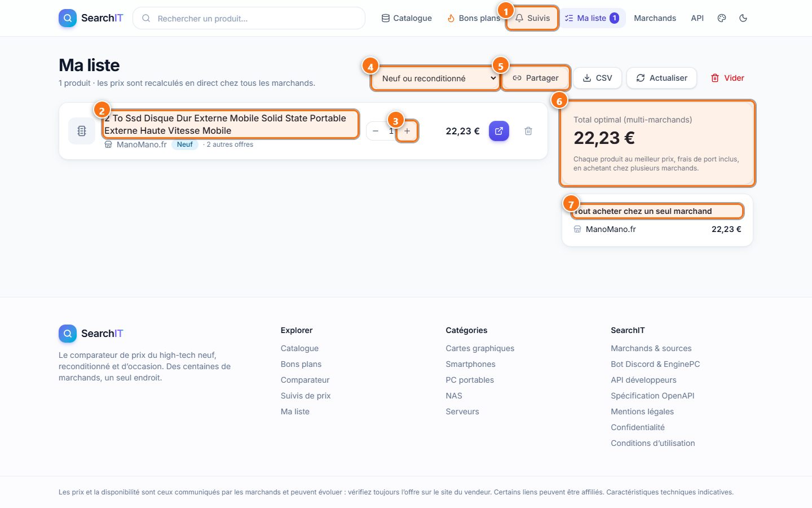The width and height of the screenshot is (812, 508).
Task: Open Serveurs category link
Action: (462, 411)
